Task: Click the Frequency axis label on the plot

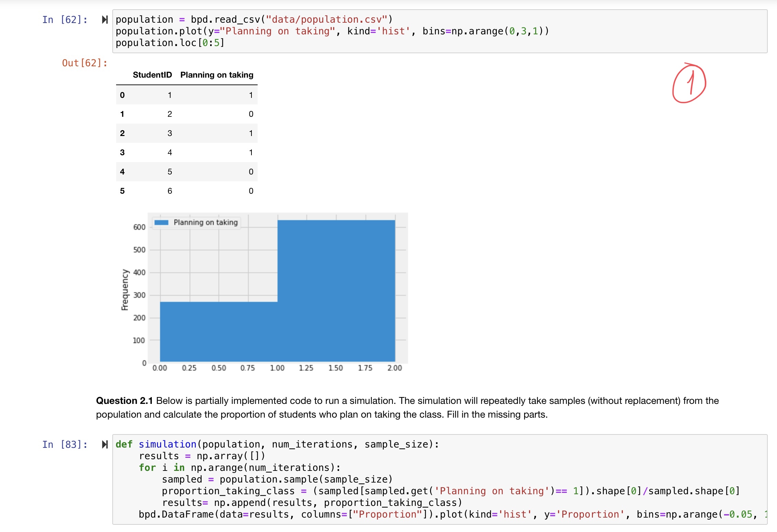Action: coord(125,290)
